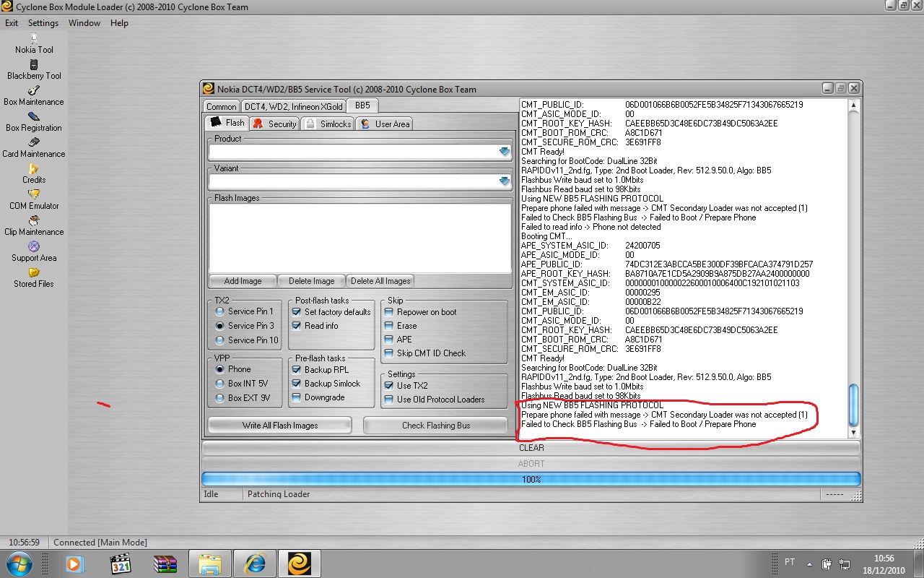The width and height of the screenshot is (924, 578).
Task: Switch to DCT4, WD2, Infineon XGold tab
Action: point(292,106)
